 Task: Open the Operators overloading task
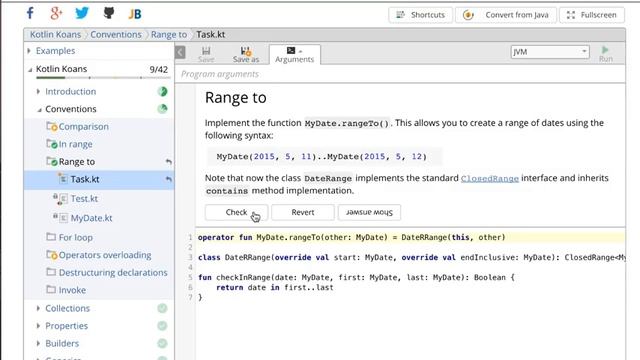click(105, 255)
